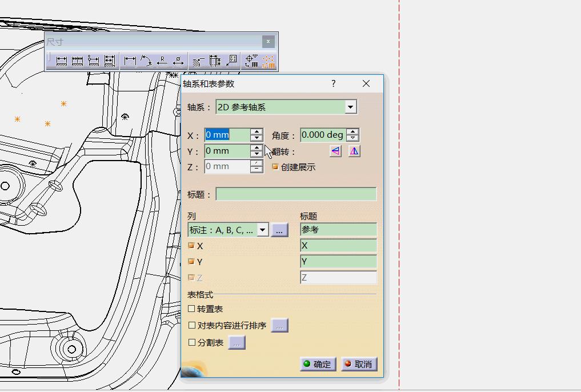Click the chamfer dimension tool
This screenshot has width=581, height=392.
coord(198,61)
